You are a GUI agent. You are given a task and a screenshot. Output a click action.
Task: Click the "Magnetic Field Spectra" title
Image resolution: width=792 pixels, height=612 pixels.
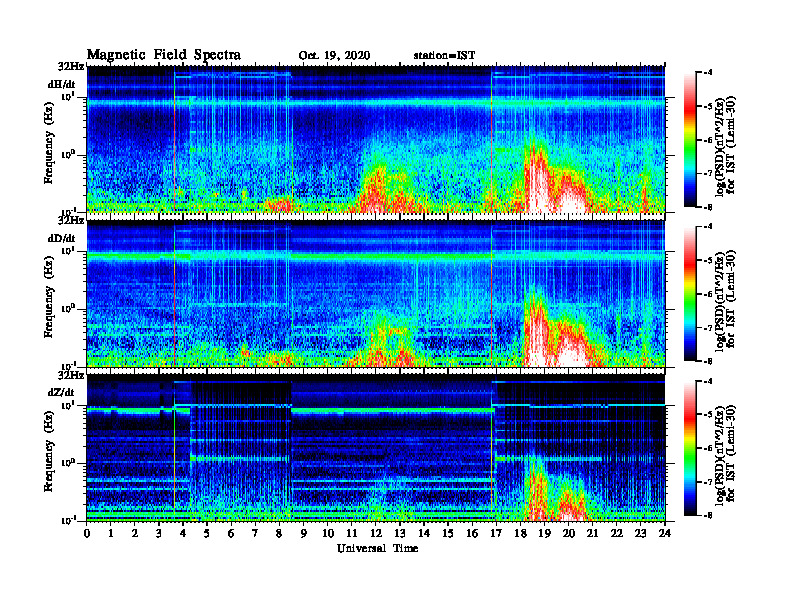(164, 55)
